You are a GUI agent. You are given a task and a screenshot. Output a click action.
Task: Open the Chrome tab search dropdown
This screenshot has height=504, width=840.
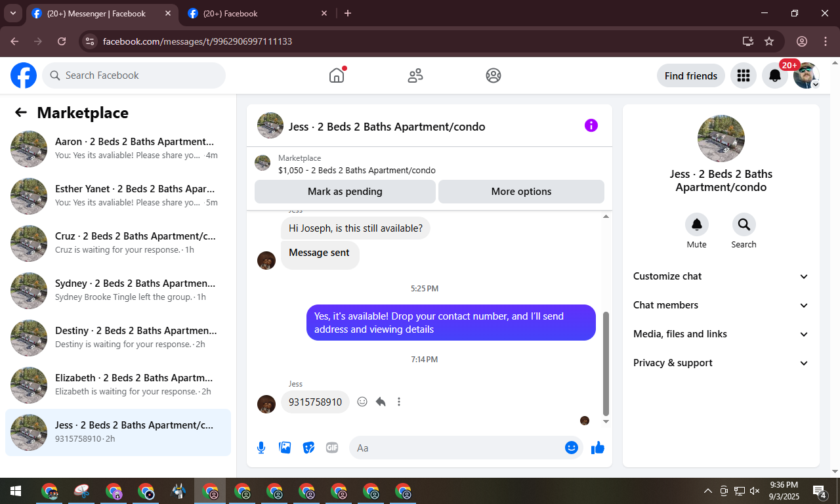(12, 13)
